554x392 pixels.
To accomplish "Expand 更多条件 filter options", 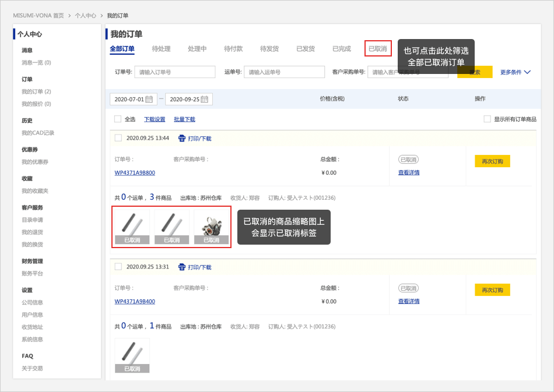I will (x=515, y=72).
